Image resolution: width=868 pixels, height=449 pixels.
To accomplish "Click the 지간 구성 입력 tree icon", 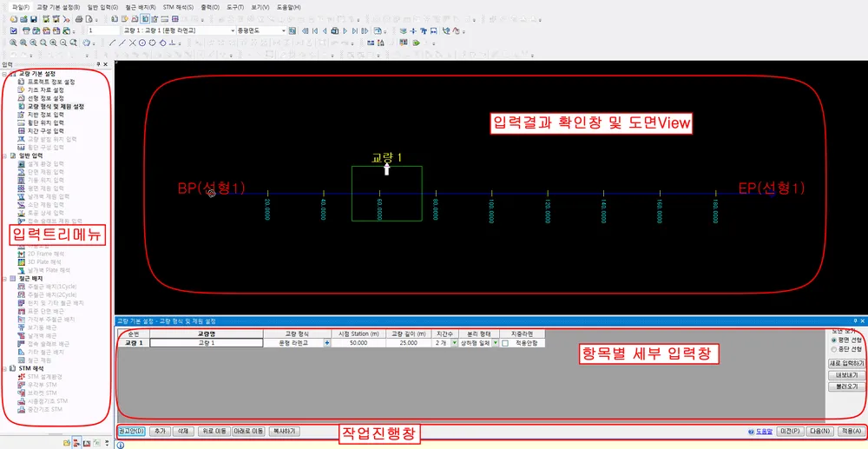I will point(23,130).
